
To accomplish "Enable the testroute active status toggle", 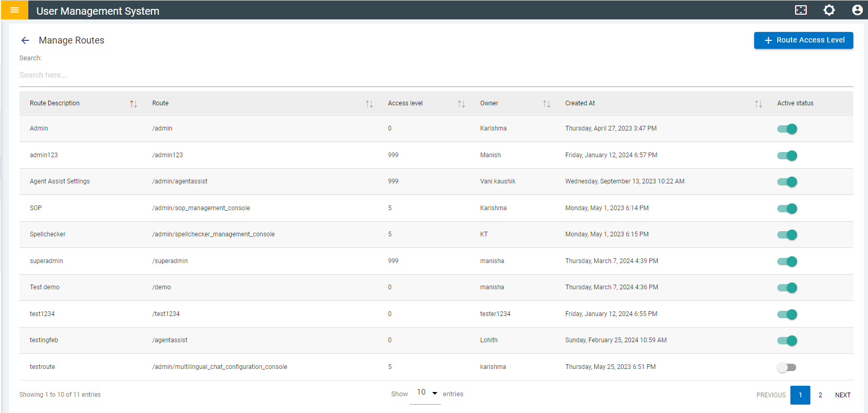I will pos(787,367).
